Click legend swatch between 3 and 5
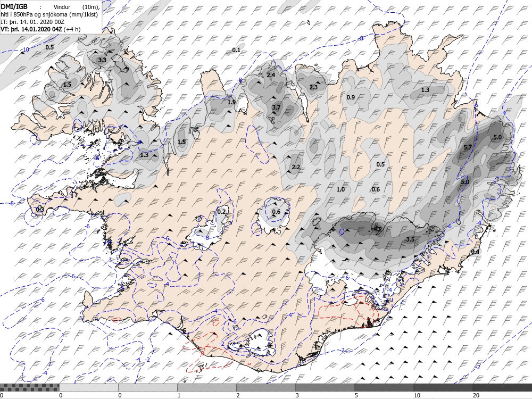532x399 pixels. click(325, 387)
